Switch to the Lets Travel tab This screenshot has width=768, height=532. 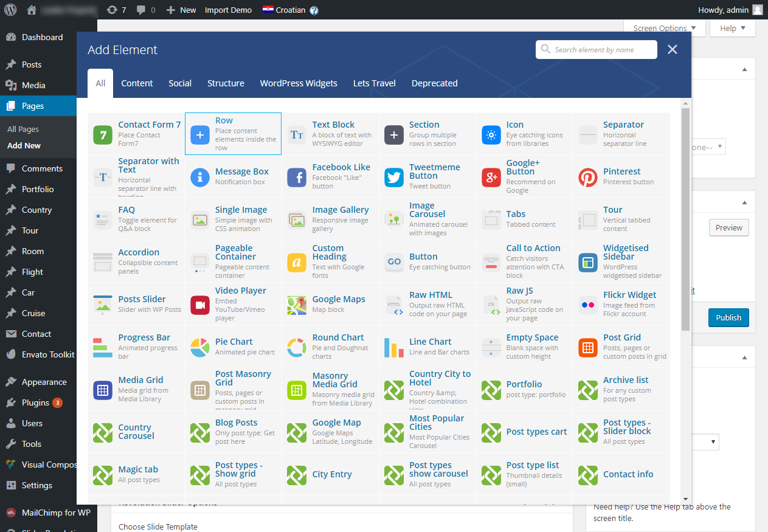[374, 83]
